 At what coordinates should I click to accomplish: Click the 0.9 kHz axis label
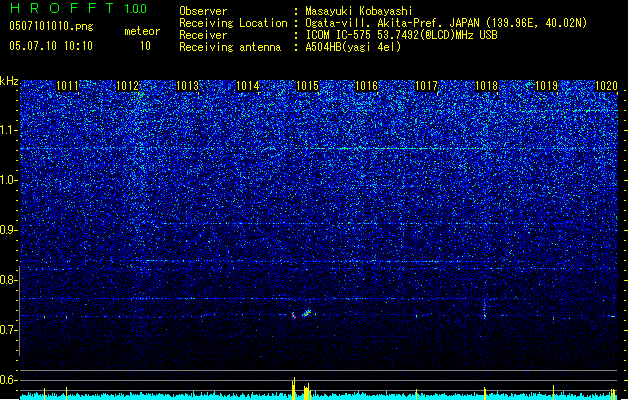point(9,230)
